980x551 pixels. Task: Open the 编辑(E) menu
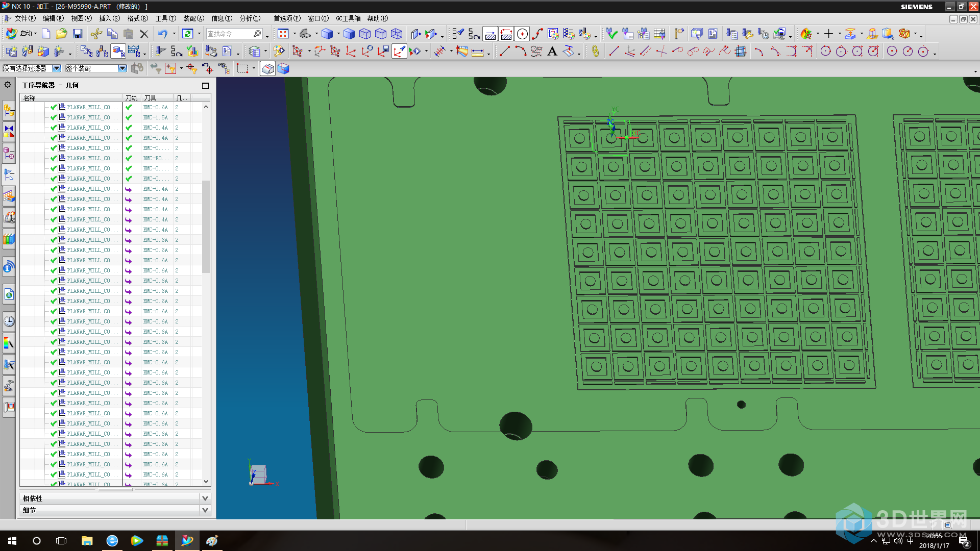tap(54, 18)
